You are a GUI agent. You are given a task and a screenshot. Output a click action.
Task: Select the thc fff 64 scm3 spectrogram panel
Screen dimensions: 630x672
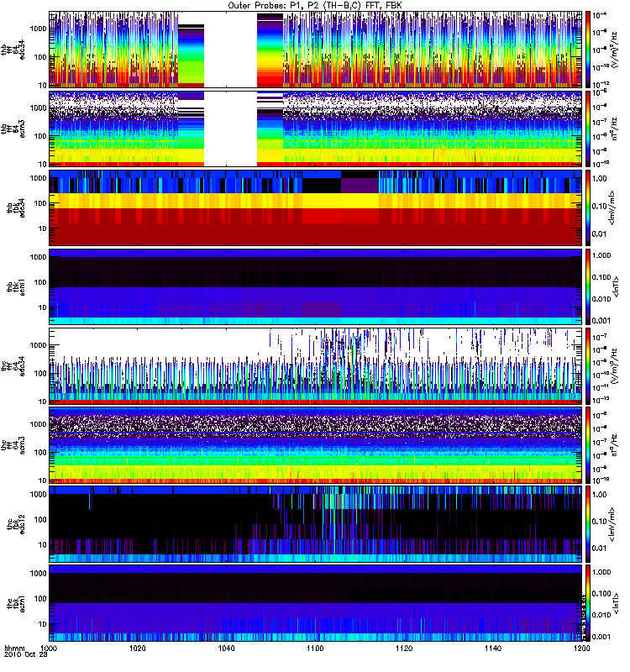[316, 445]
